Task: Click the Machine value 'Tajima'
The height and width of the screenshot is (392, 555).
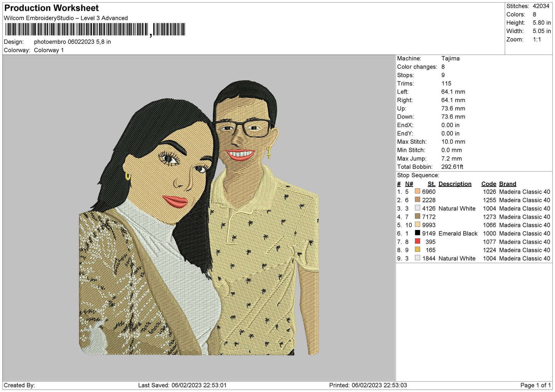Action: pos(450,58)
